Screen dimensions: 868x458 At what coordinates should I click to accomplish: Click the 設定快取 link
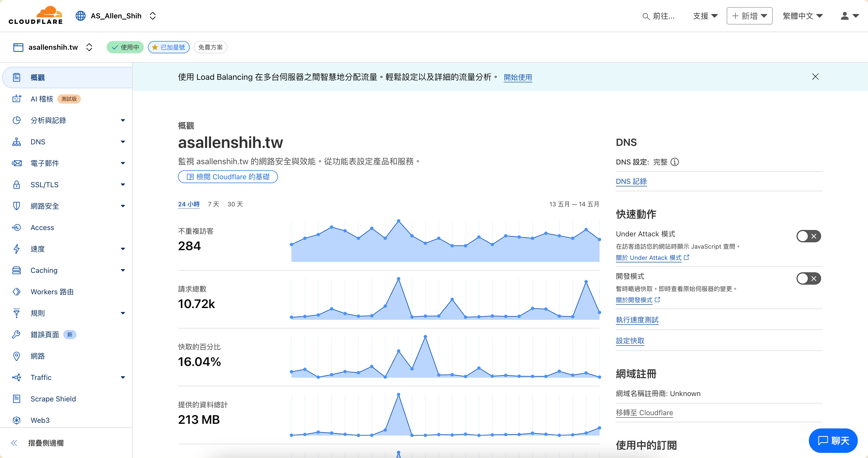click(630, 341)
